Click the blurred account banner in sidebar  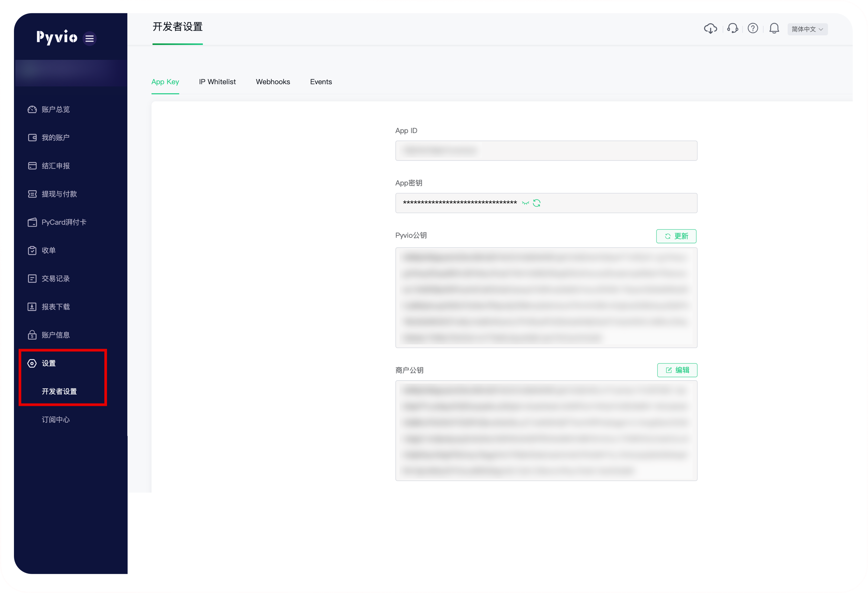click(70, 73)
